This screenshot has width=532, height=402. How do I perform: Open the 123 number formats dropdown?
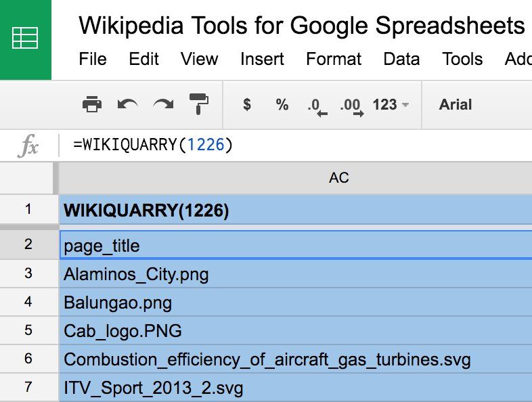391,105
